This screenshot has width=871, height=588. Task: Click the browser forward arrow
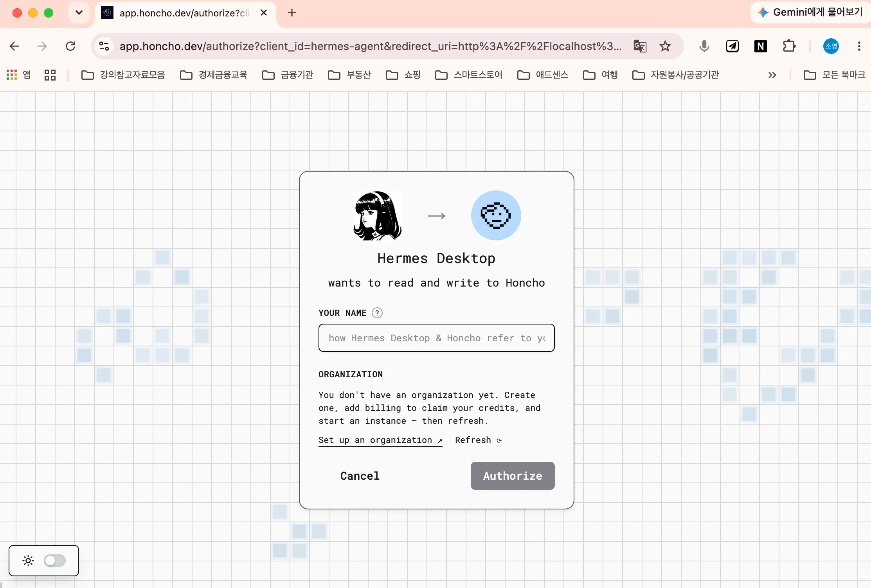(x=42, y=46)
